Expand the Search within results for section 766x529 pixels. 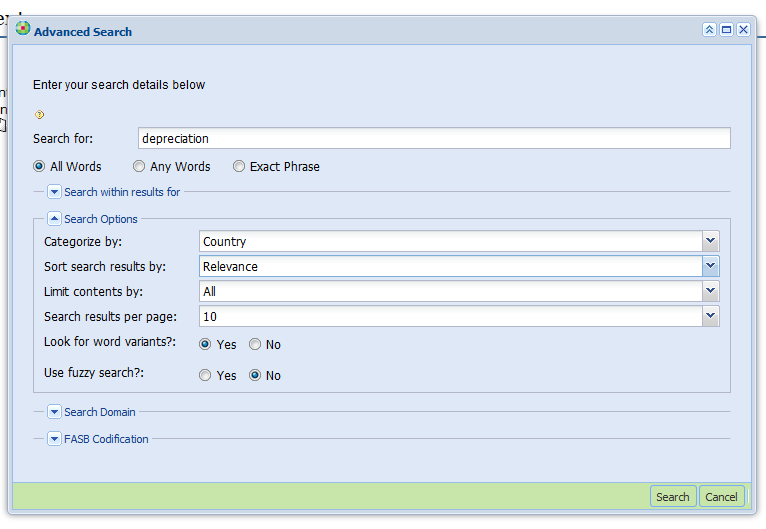tap(54, 192)
